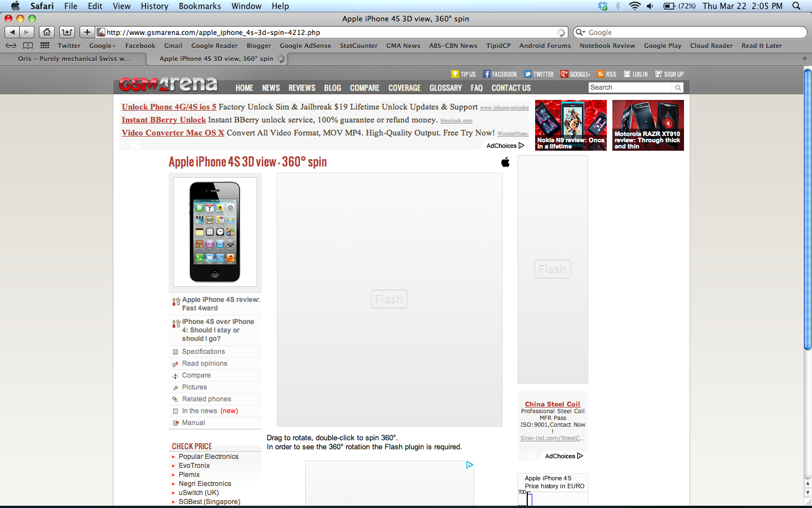Click the Twitter bird icon in header

(x=527, y=74)
